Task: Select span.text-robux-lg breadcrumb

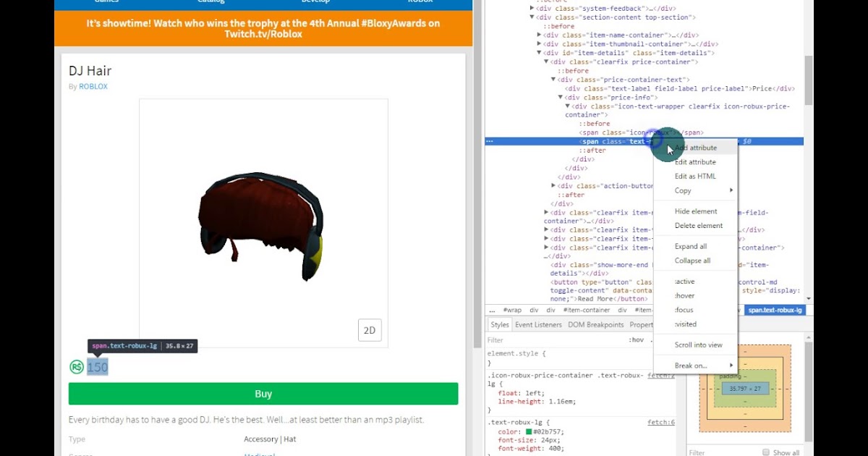Action: tap(775, 310)
